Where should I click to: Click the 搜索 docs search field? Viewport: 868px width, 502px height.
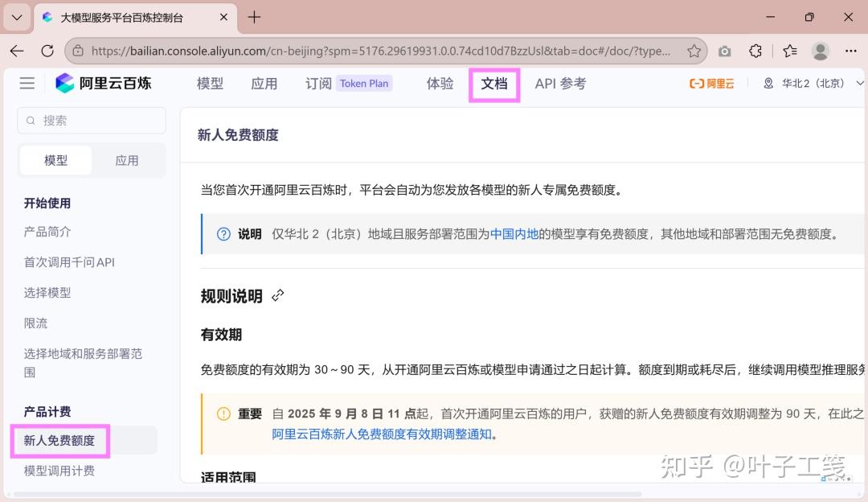click(92, 120)
